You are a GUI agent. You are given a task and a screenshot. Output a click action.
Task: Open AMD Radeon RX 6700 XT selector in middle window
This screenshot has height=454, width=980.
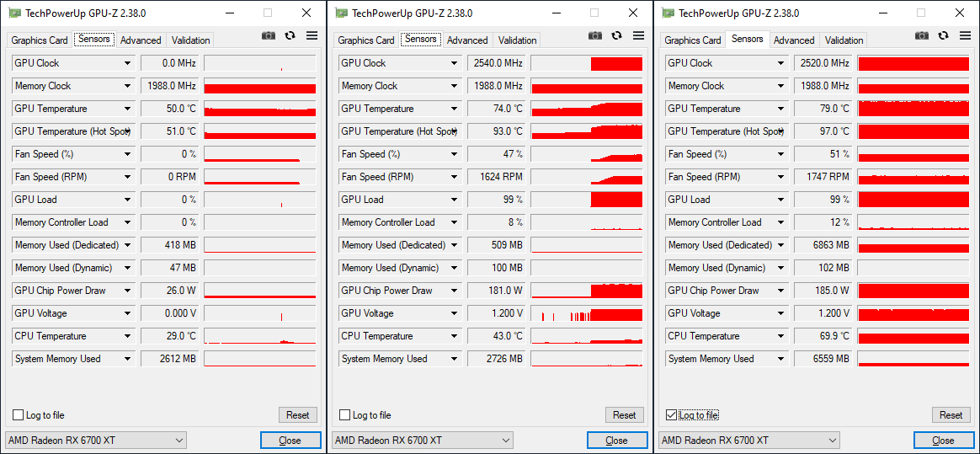pos(422,441)
